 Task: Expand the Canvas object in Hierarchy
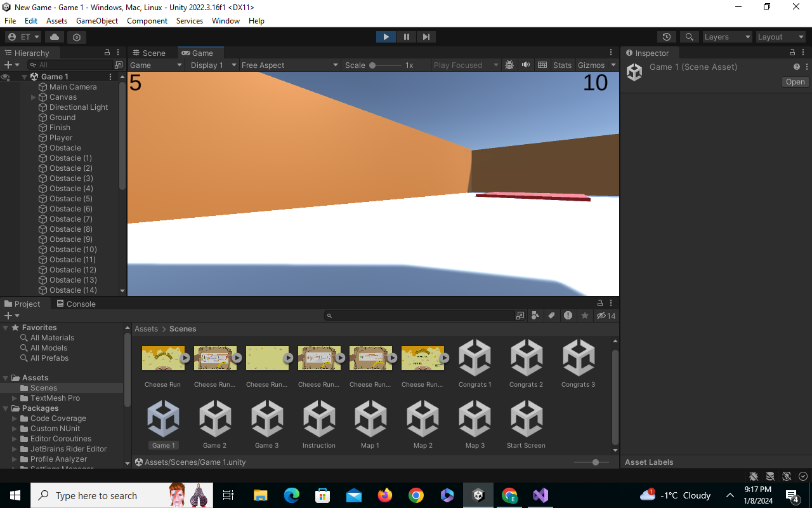click(x=34, y=97)
